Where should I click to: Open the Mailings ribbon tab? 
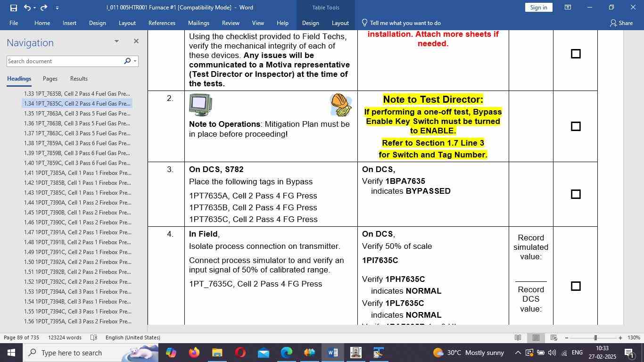(198, 23)
